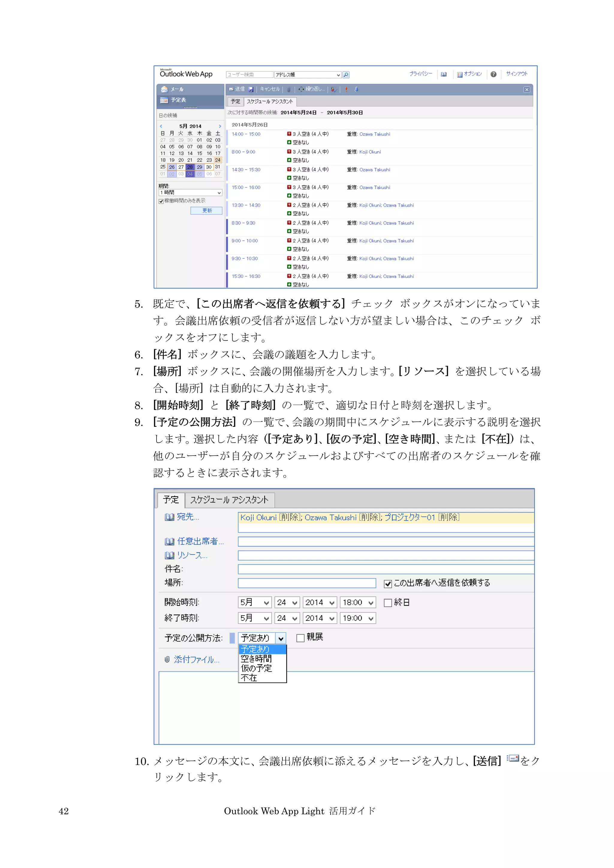614x868 pixels.
Task: Go to previous month in mini calendar
Action: coord(161,126)
